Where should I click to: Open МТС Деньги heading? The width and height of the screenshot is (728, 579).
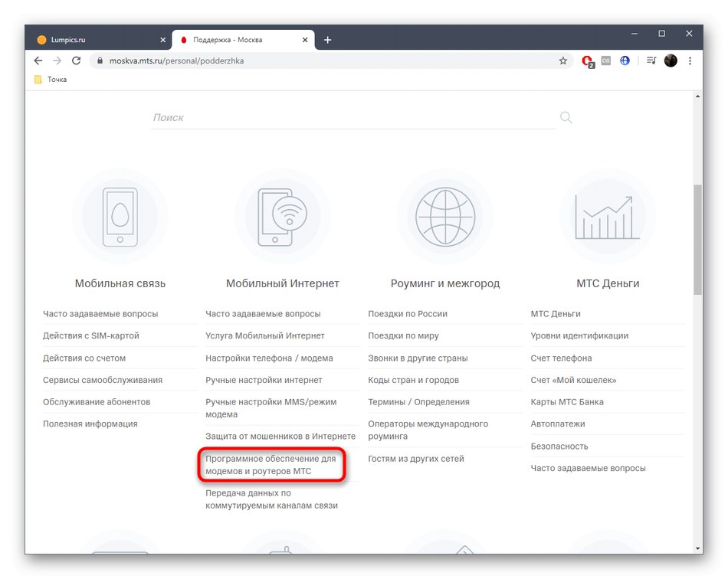pyautogui.click(x=607, y=283)
